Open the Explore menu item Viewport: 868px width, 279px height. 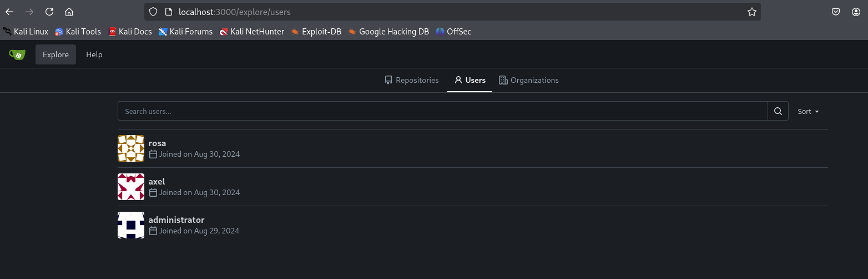[55, 54]
